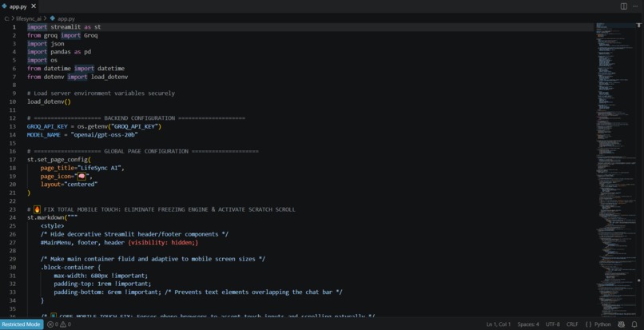Viewport: 644px width, 330px height.
Task: Click the layout="centered" argument
Action: (x=69, y=185)
